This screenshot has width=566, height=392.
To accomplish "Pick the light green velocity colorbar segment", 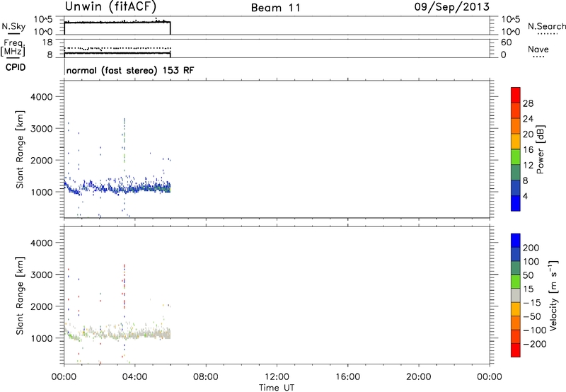I will [516, 282].
